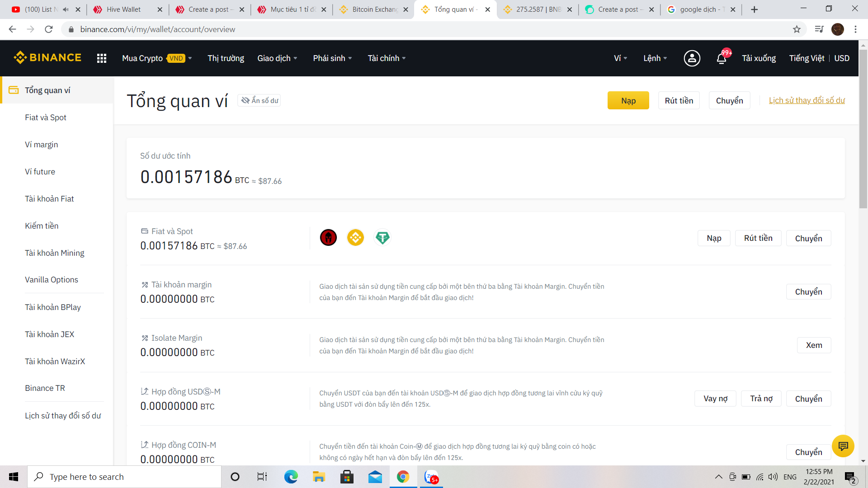868x488 pixels.
Task: Open the notifications bell icon
Action: pyautogui.click(x=722, y=58)
